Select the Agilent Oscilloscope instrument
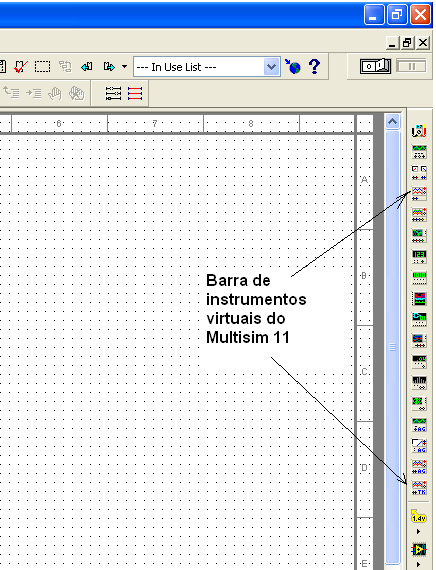 coord(419,467)
